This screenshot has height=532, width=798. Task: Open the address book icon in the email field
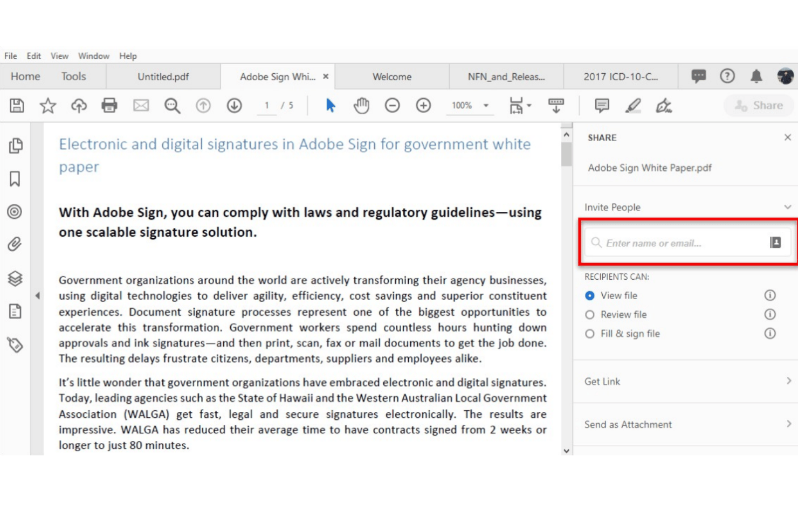click(x=775, y=243)
